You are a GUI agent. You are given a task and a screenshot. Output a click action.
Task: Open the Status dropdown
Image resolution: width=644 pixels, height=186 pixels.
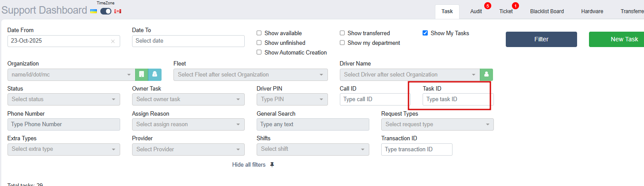[x=64, y=99]
